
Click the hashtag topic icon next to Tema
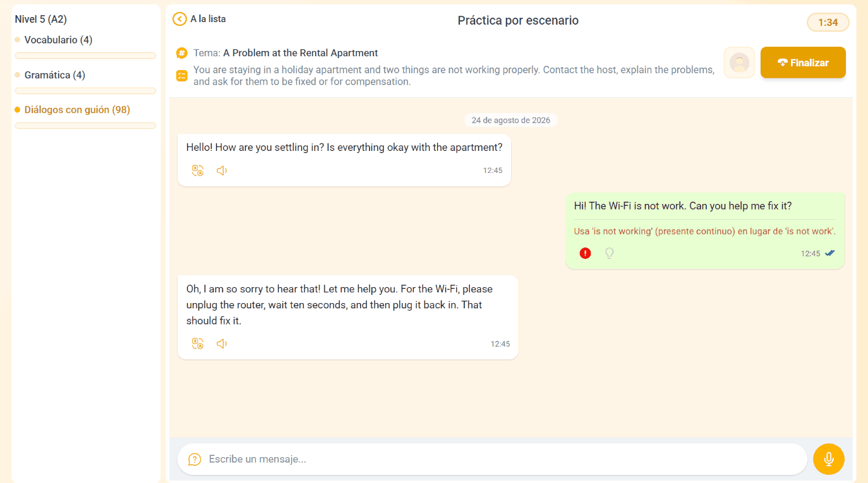(x=182, y=53)
